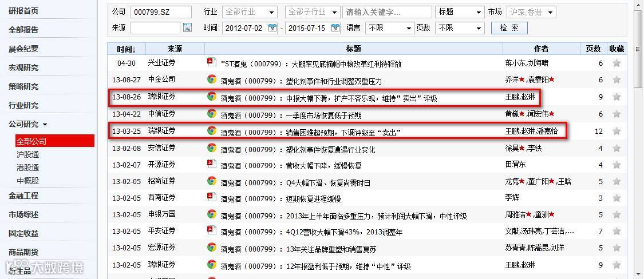Image resolution: width=644 pixels, height=279 pixels.
Task: Open 行业研究 in sidebar
Action: [x=23, y=105]
